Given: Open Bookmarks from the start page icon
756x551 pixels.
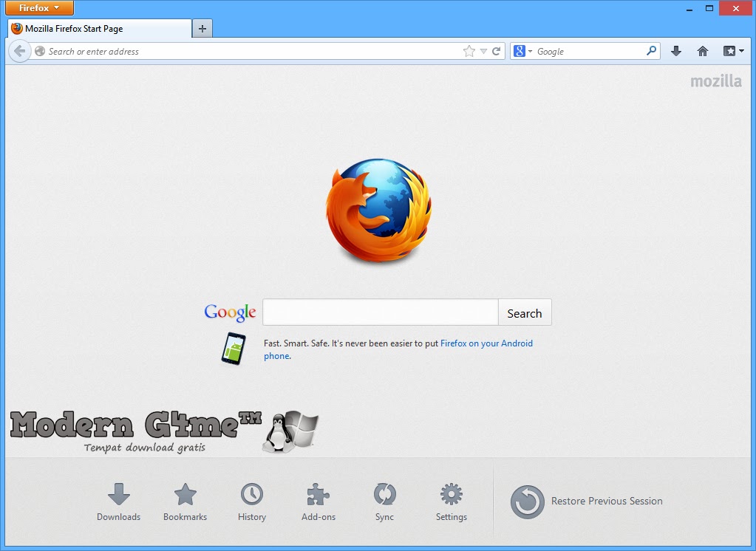Looking at the screenshot, I should [185, 495].
